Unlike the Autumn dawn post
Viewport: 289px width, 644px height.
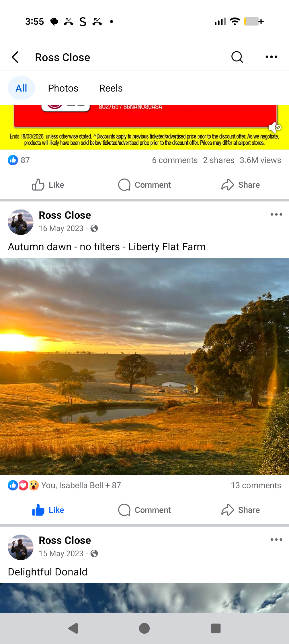tap(48, 510)
